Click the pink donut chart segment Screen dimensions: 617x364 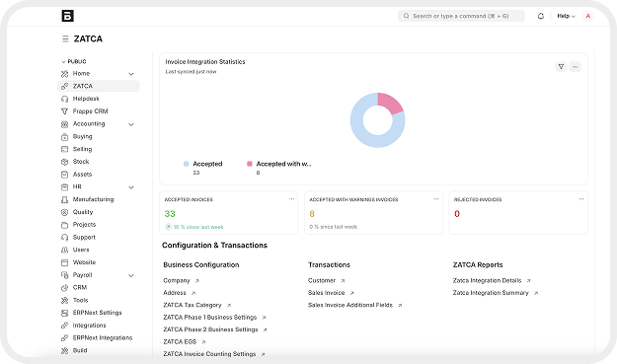click(x=391, y=103)
